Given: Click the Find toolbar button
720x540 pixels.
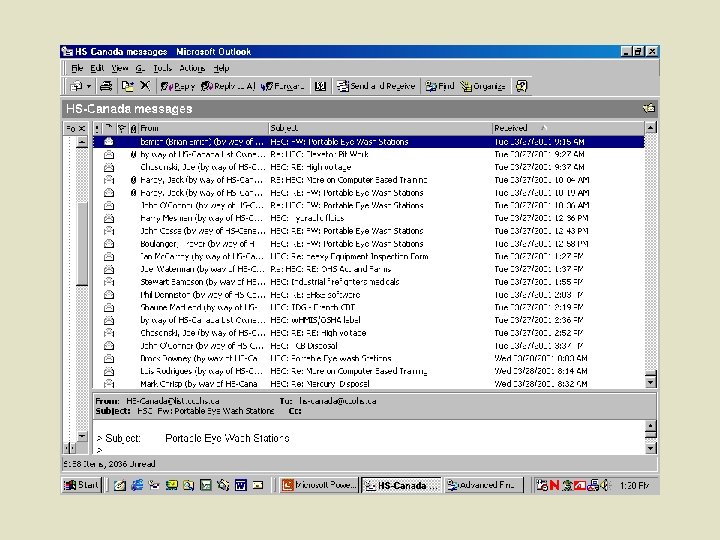Looking at the screenshot, I should [440, 86].
